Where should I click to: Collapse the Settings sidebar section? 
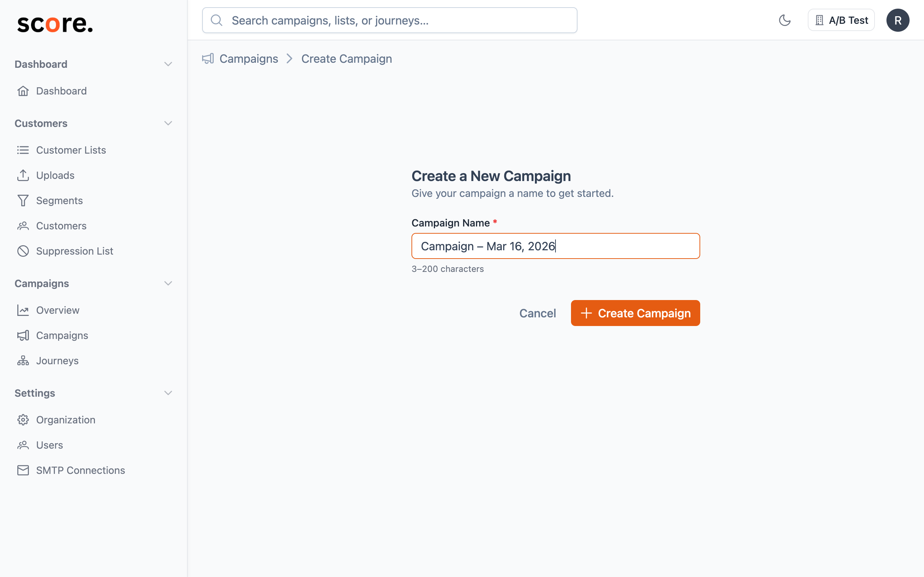click(169, 393)
